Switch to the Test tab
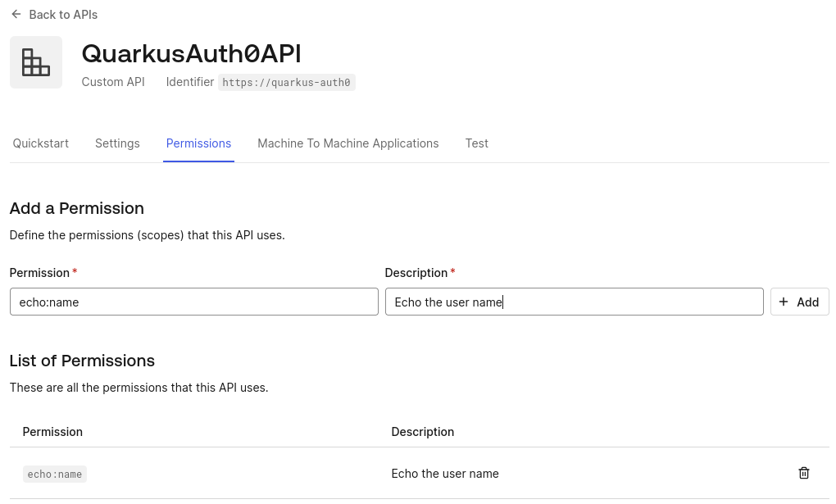This screenshot has width=836, height=504. 476,143
